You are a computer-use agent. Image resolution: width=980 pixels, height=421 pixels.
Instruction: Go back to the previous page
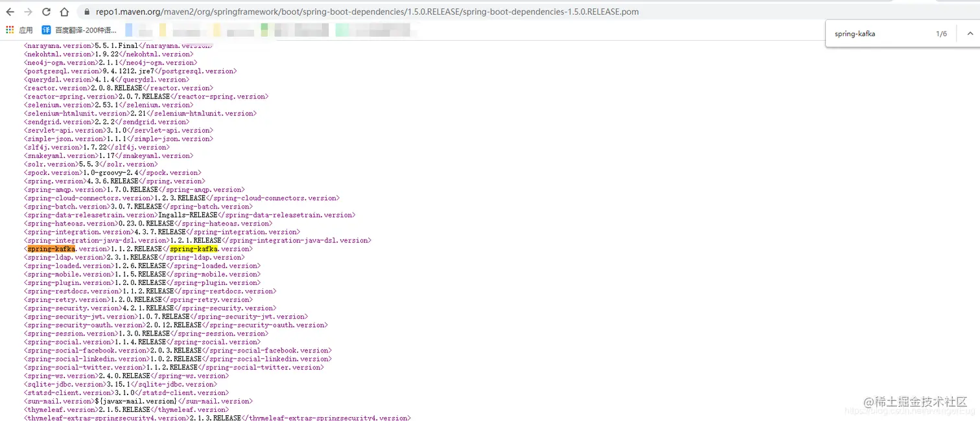pos(10,12)
